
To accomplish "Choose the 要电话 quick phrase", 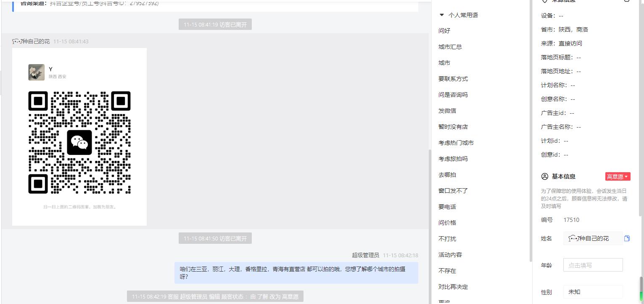I will 447,207.
